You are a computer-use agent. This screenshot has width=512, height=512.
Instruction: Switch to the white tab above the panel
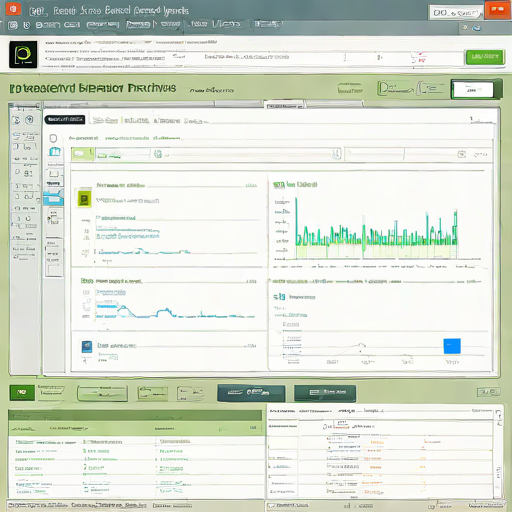tap(285, 106)
